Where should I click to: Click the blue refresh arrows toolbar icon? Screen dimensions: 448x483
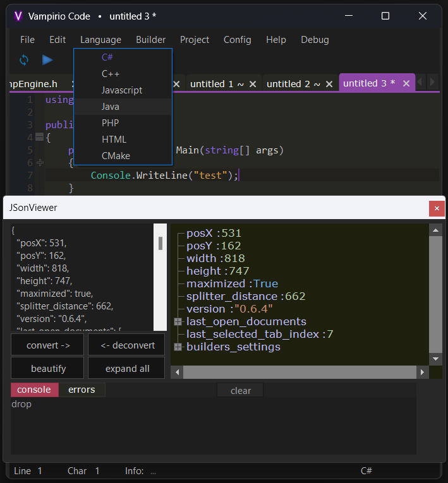click(24, 60)
